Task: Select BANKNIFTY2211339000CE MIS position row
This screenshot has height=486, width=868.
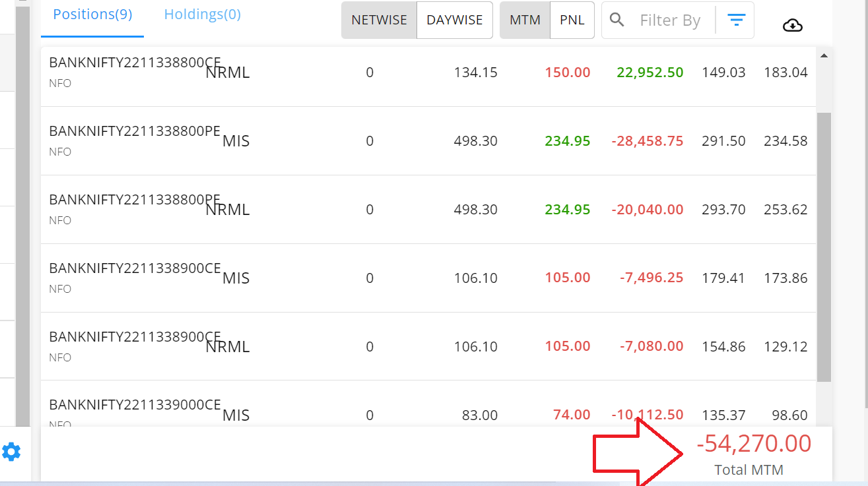Action: [x=429, y=404]
